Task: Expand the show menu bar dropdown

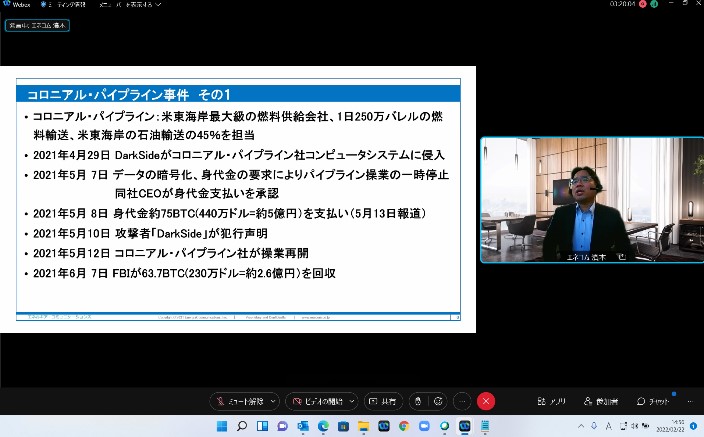Action: pos(130,4)
